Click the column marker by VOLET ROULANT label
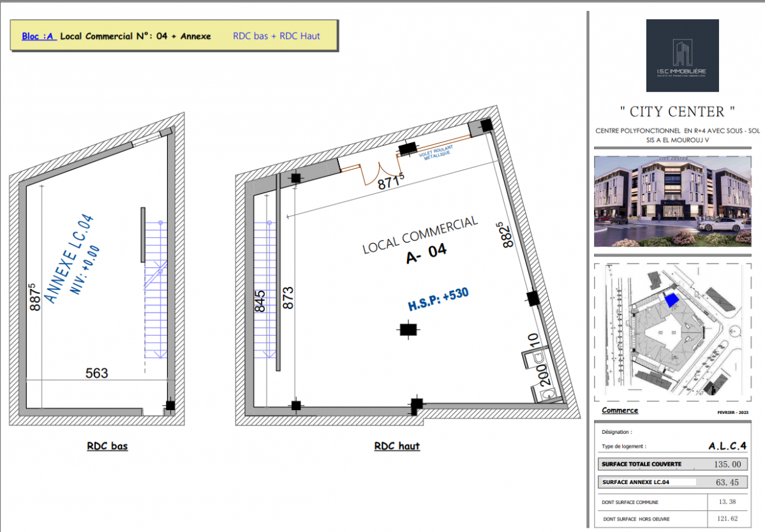The width and height of the screenshot is (765, 532). click(x=405, y=151)
